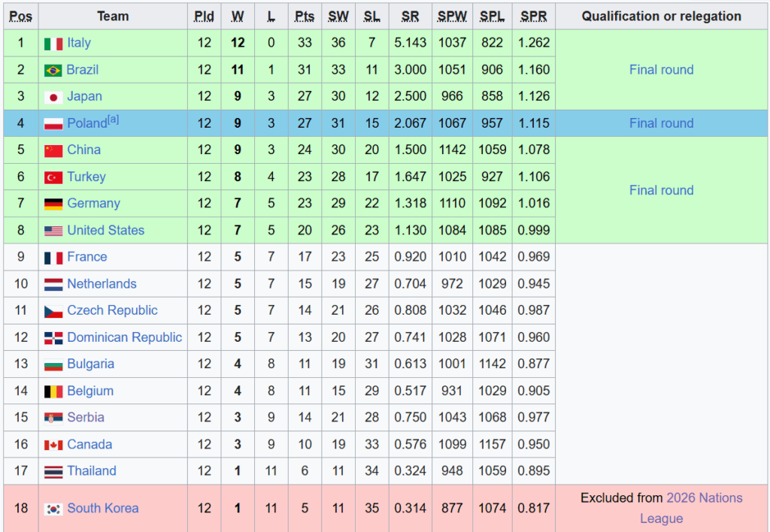Click the SW column header
Viewport: 770px width, 532px height.
(x=338, y=17)
